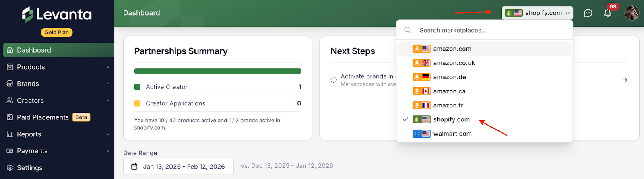Open the chat messages icon
The image size is (644, 179).
click(x=588, y=13)
